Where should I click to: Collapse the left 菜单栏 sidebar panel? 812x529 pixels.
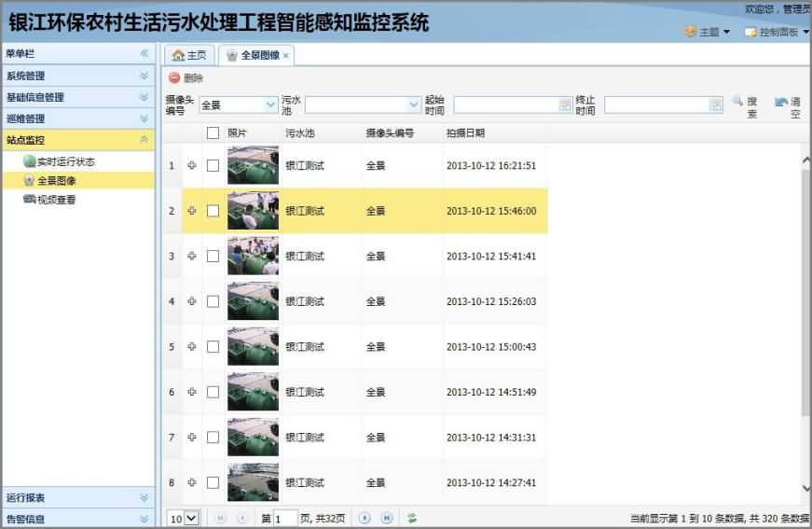coord(145,54)
